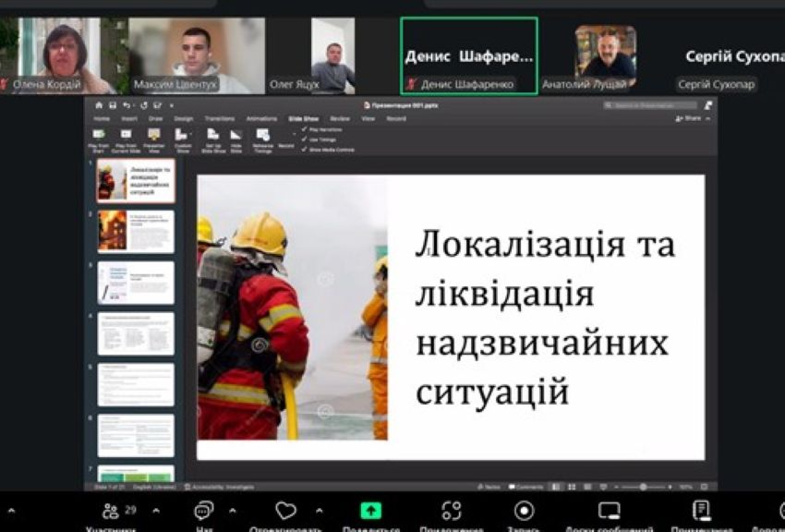785x532 pixels.
Task: Click Rehearse Timings icon
Action: (262, 135)
